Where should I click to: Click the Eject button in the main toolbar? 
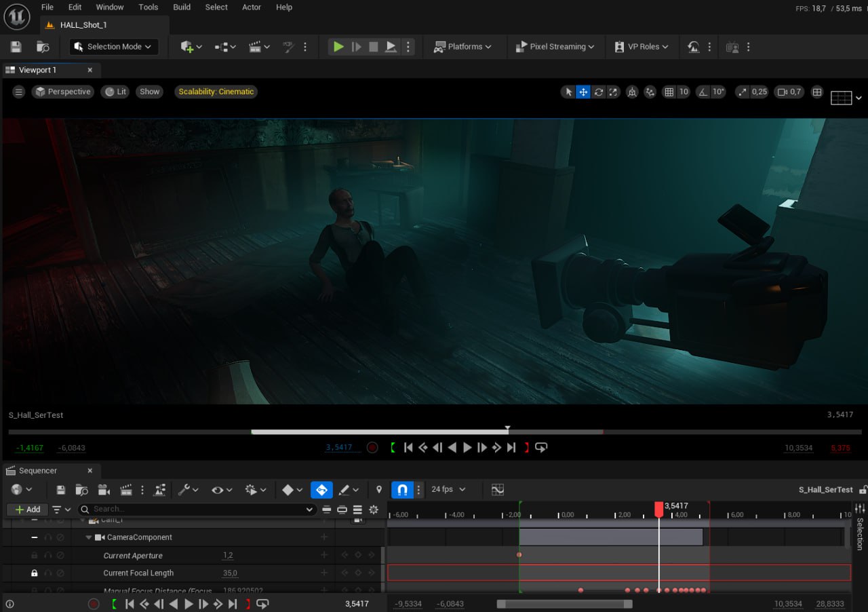pos(391,47)
